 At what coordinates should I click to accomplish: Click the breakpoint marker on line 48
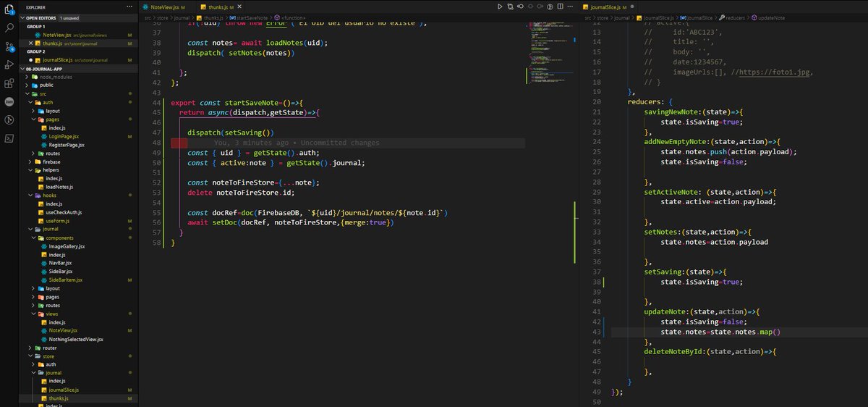tap(179, 143)
